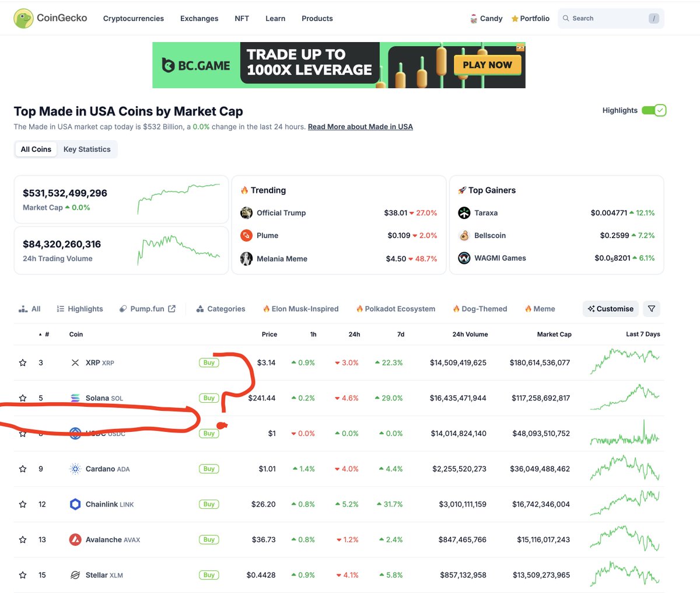Image resolution: width=700 pixels, height=593 pixels.
Task: Click the Bellscoin coin icon
Action: point(464,235)
